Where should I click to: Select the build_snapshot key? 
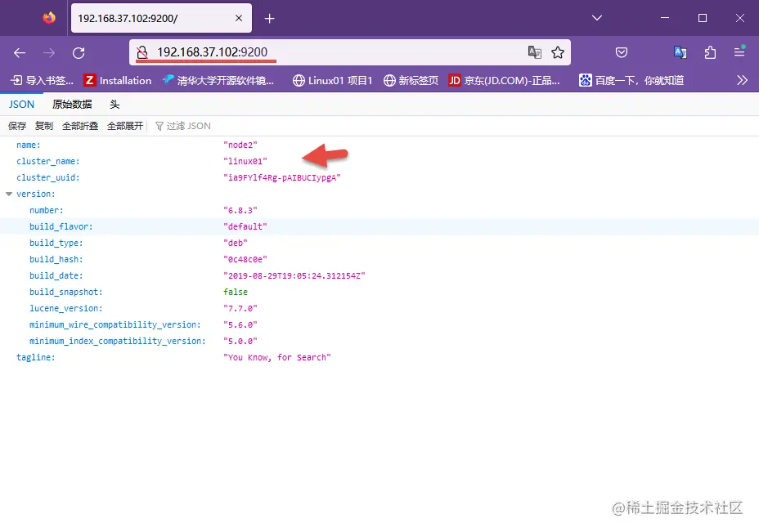(x=65, y=292)
